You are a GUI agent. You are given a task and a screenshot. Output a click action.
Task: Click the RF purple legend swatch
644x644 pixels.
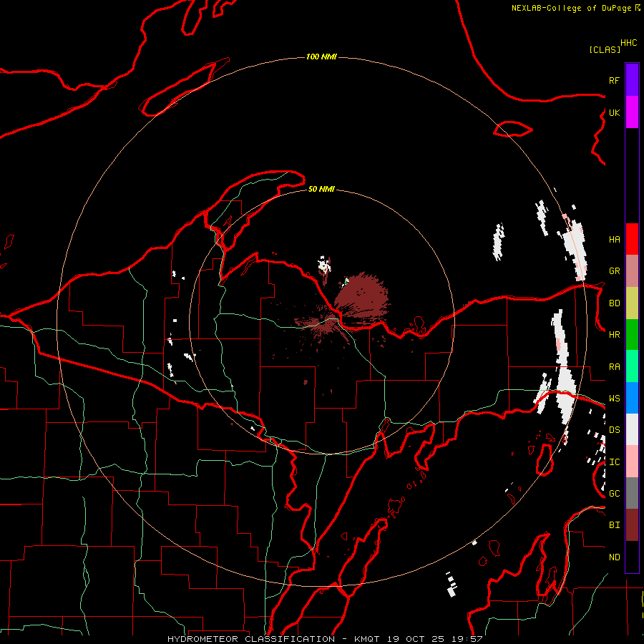632,80
